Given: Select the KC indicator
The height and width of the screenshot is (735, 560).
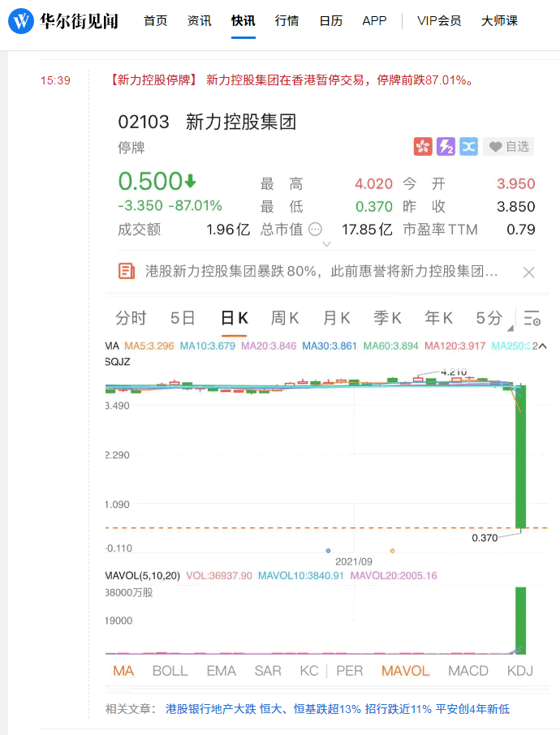Looking at the screenshot, I should (309, 671).
